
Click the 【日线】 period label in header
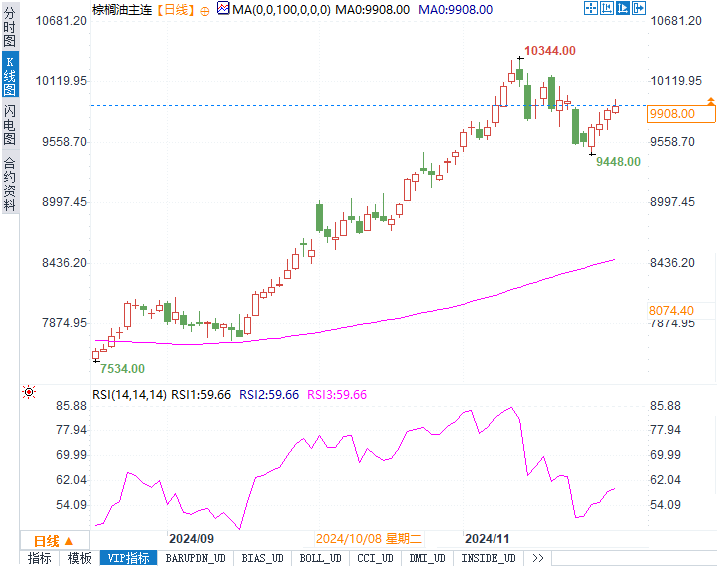(x=176, y=10)
